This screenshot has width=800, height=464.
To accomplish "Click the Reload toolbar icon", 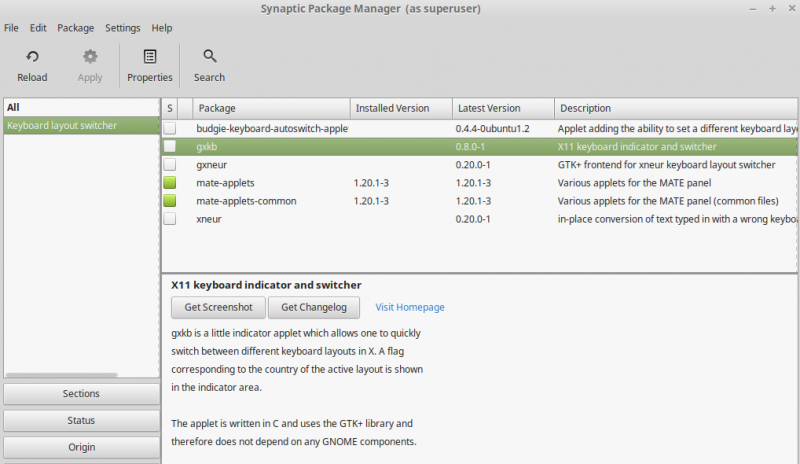I will pyautogui.click(x=32, y=56).
